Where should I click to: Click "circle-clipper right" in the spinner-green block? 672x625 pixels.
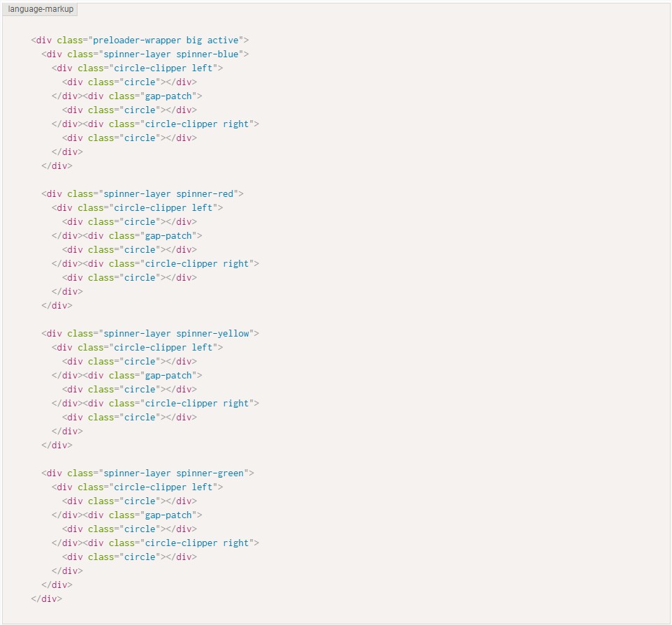click(197, 543)
